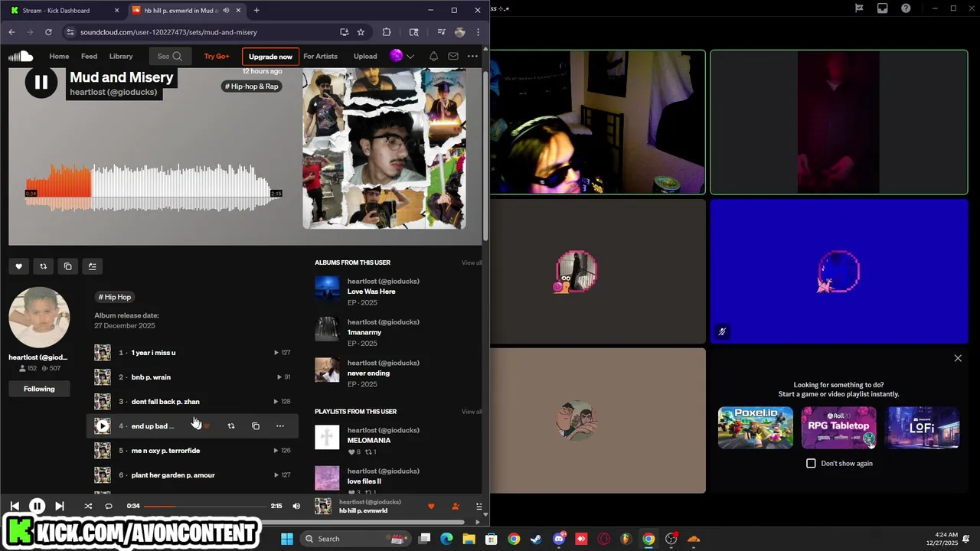Play track 4 end up bad
Screen dimensions: 980x551
(x=103, y=426)
